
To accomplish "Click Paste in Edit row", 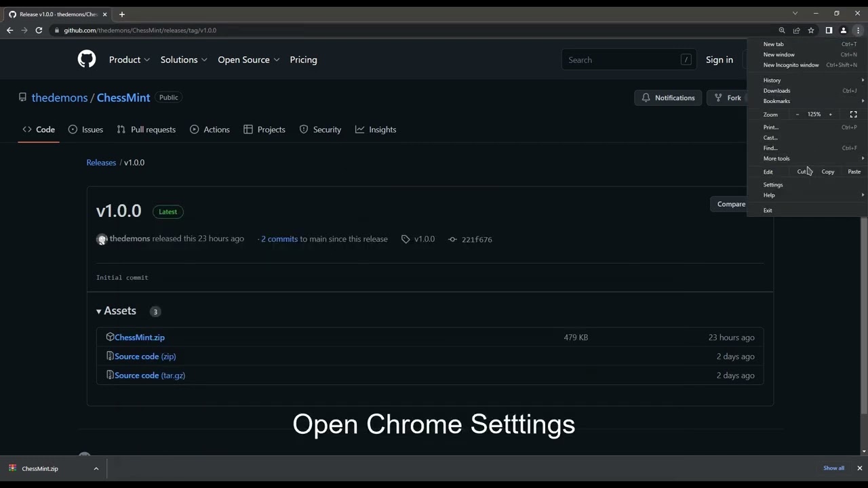I will (x=854, y=171).
